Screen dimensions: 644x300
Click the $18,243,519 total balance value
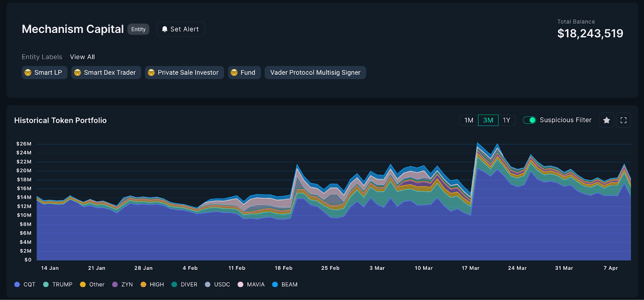coord(590,33)
